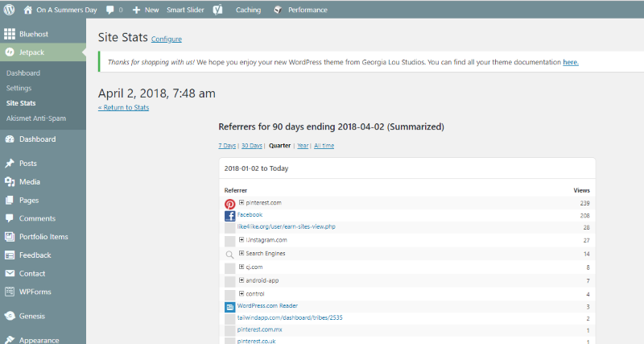This screenshot has height=344, width=644.
Task: Click the Media library icon
Action: pos(10,181)
